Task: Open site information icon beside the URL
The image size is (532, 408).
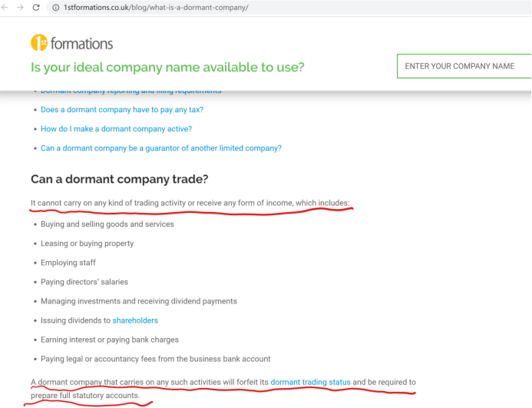Action: coord(55,7)
